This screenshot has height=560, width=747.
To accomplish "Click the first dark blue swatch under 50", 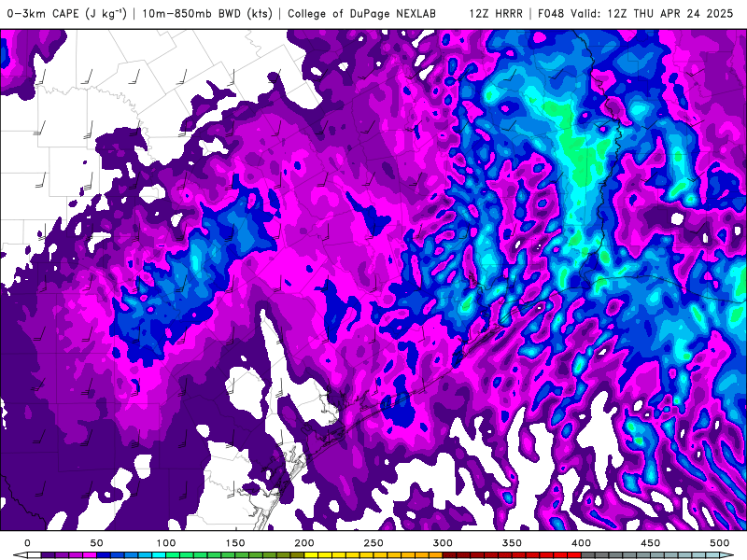I will click(x=104, y=555).
